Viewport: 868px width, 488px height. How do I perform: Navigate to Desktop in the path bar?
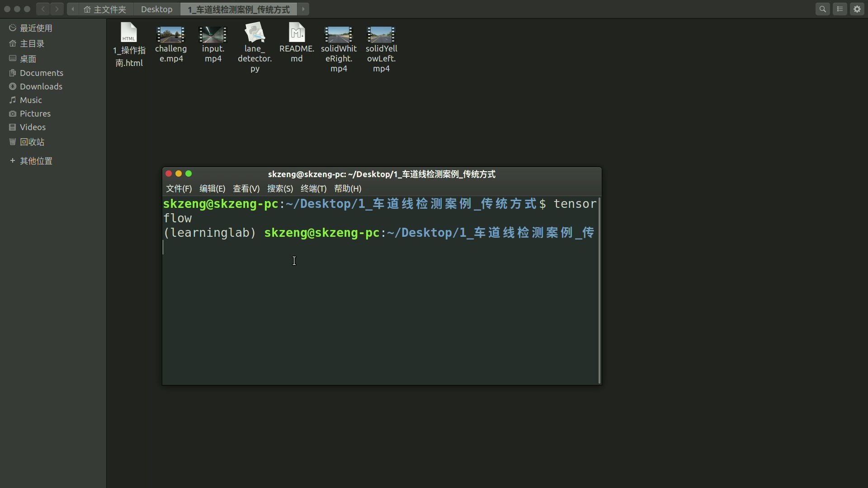157,9
